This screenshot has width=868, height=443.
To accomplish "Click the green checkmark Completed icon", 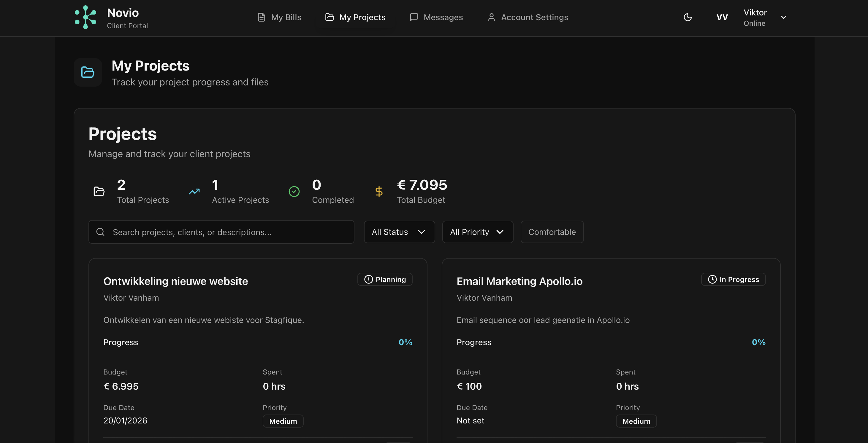I will 294,191.
